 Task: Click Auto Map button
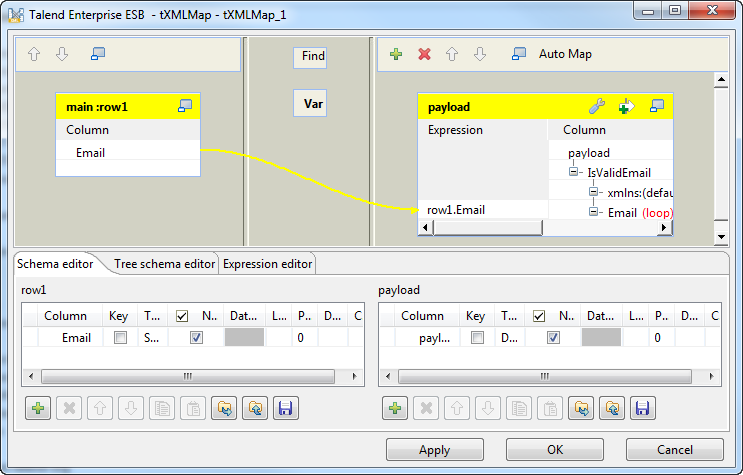pyautogui.click(x=565, y=54)
